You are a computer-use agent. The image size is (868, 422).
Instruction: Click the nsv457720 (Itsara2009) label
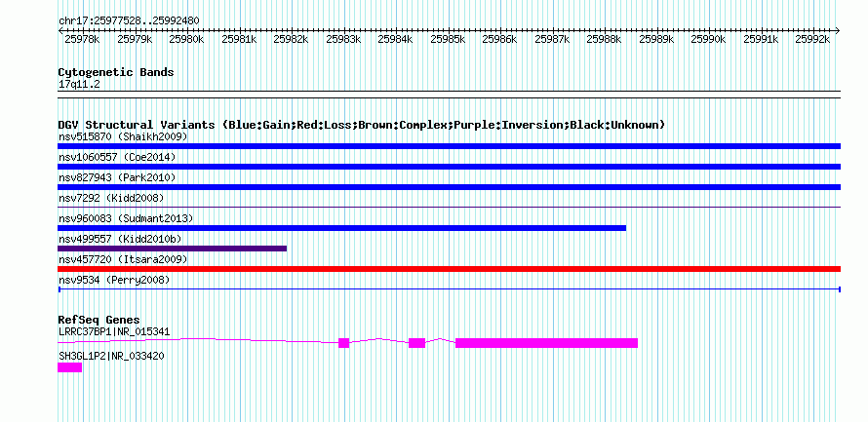123,259
